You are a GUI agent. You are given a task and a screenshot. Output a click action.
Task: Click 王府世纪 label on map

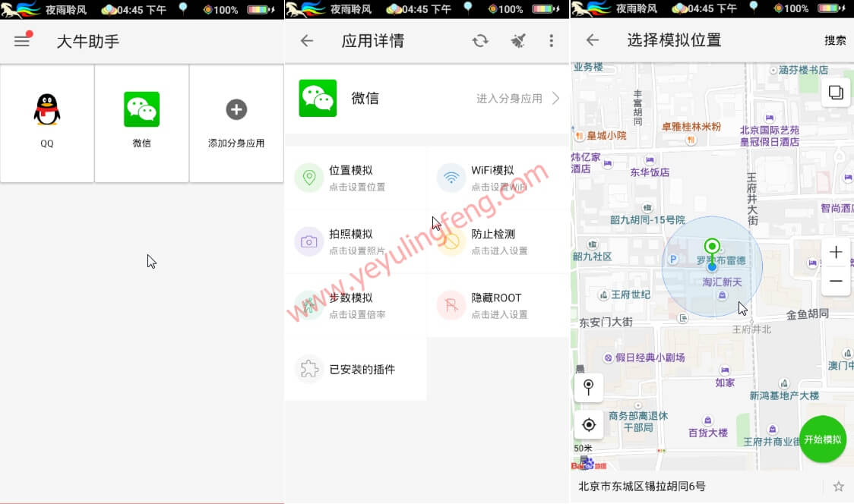click(x=631, y=295)
